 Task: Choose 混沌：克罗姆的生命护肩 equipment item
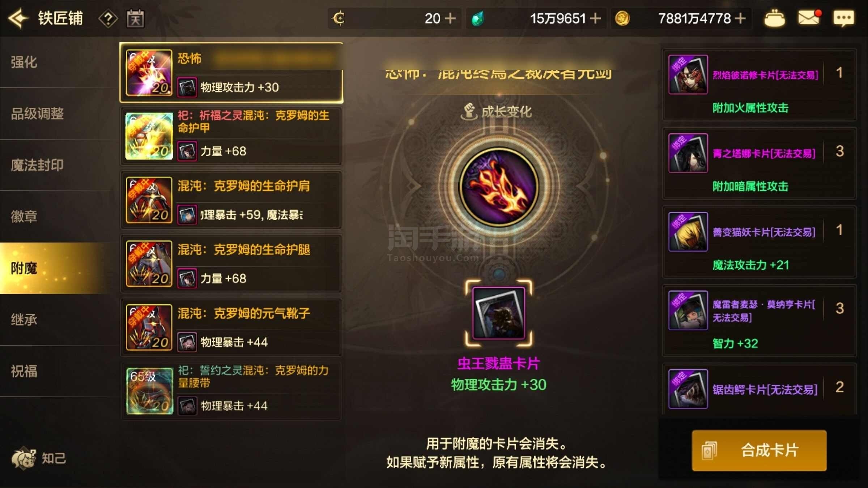[231, 200]
